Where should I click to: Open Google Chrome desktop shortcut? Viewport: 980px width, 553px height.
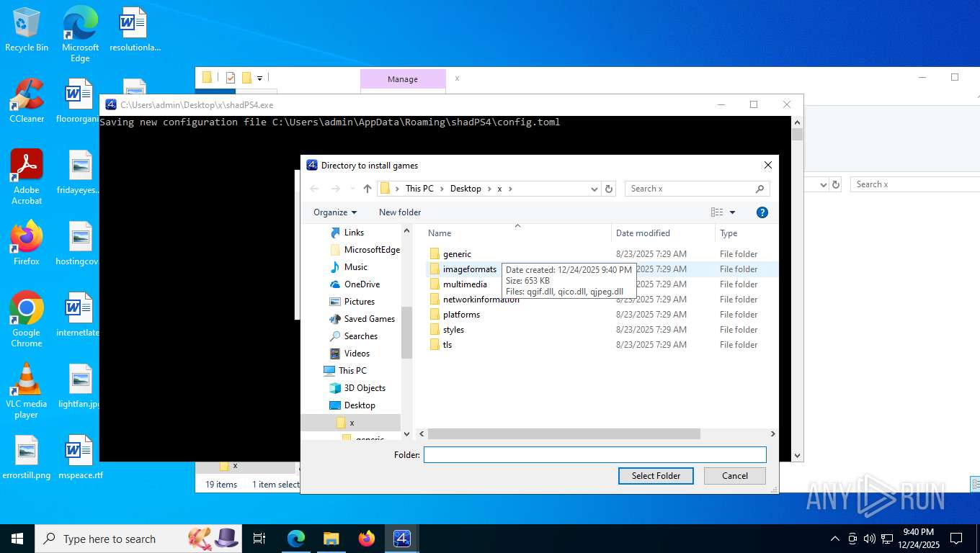[27, 320]
